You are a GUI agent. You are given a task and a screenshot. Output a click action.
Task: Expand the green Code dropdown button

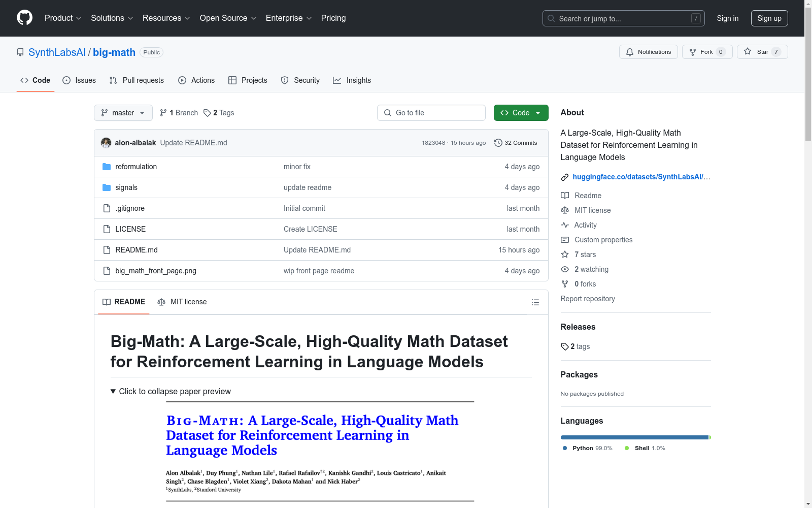click(521, 113)
